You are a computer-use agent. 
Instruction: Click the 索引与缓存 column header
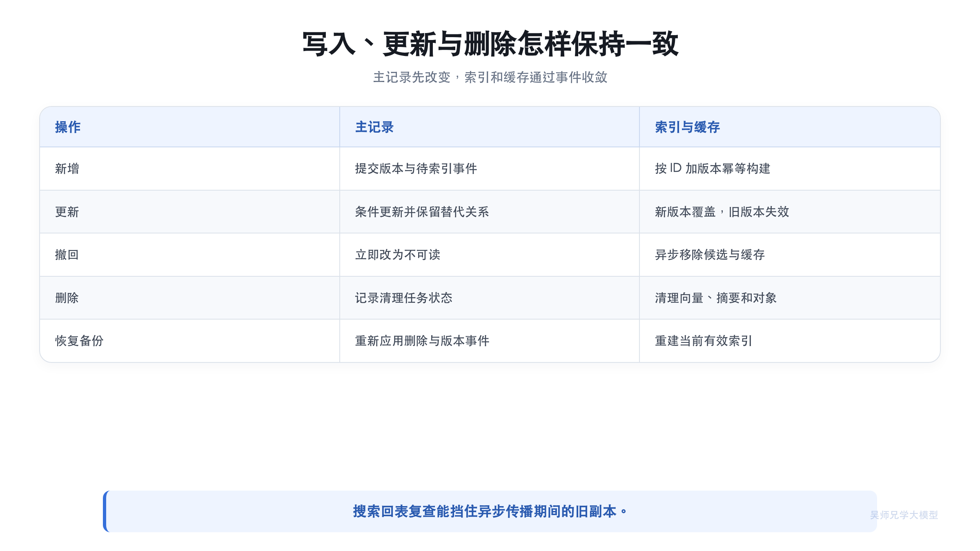(790, 127)
